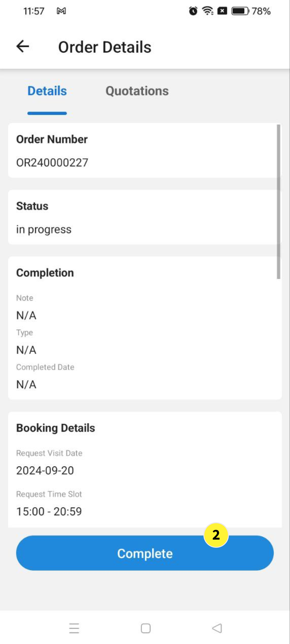
Task: Tap the back arrow icon
Action: click(x=23, y=47)
